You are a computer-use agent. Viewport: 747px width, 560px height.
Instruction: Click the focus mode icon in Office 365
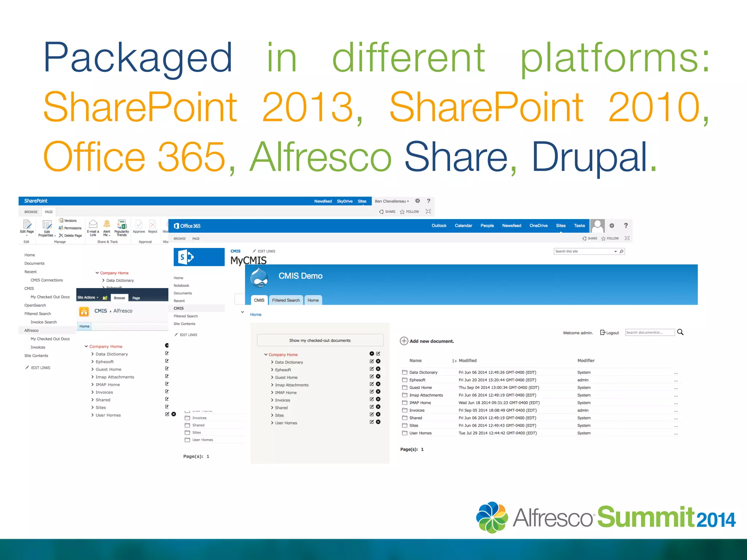pyautogui.click(x=627, y=238)
